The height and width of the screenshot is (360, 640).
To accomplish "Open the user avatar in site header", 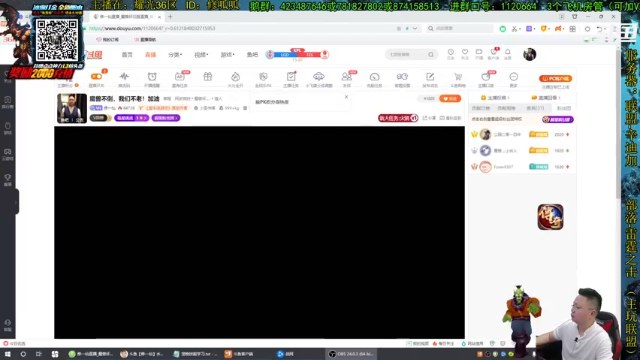I will 529,54.
